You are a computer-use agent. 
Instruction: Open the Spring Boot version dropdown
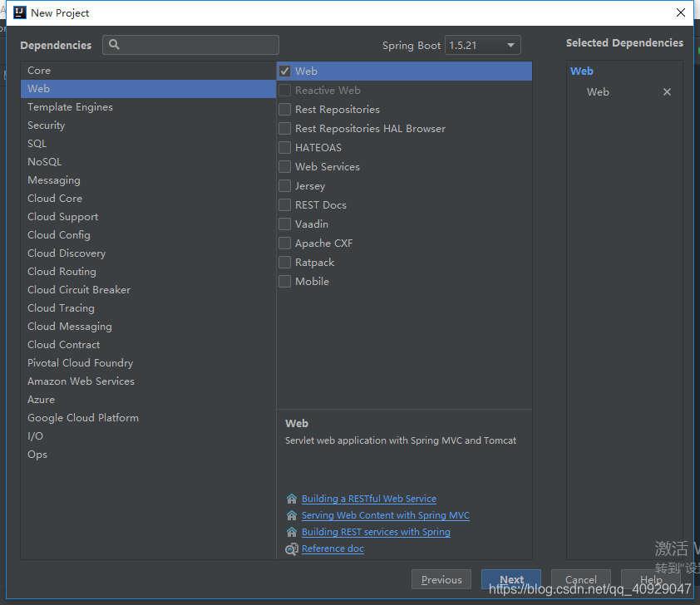click(x=482, y=45)
